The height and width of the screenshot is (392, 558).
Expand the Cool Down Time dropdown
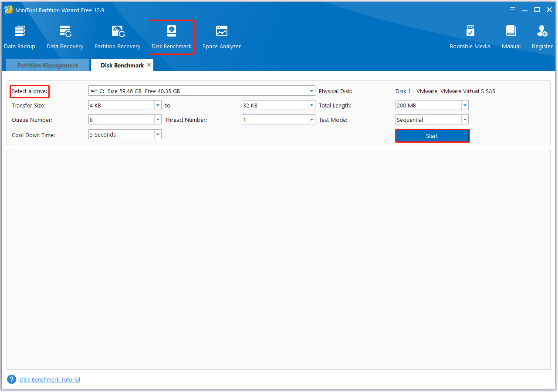pos(158,134)
